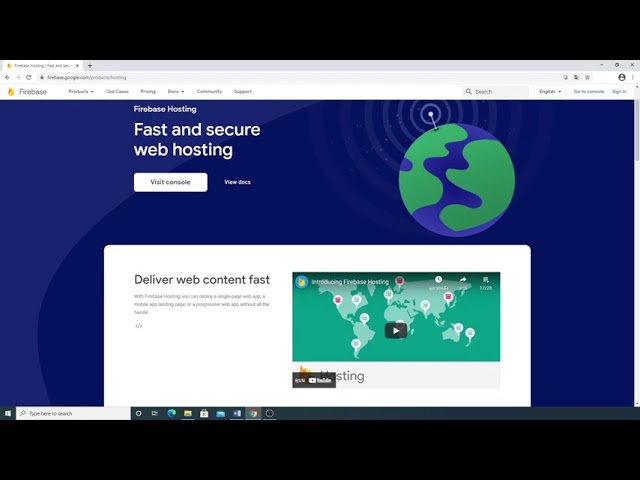Click the View docs link

point(238,182)
